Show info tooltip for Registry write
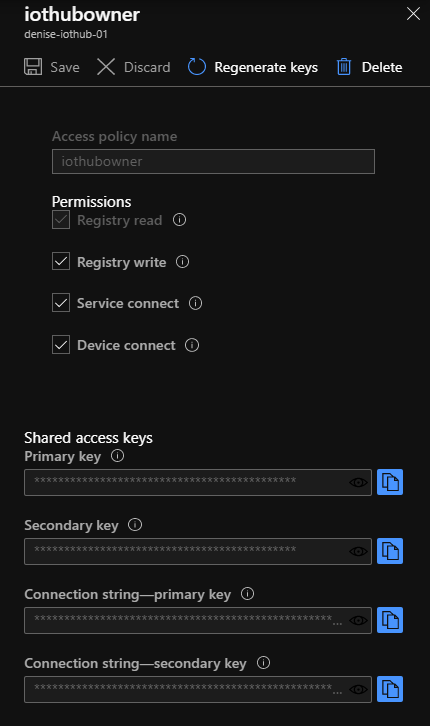430x726 pixels. point(182,262)
